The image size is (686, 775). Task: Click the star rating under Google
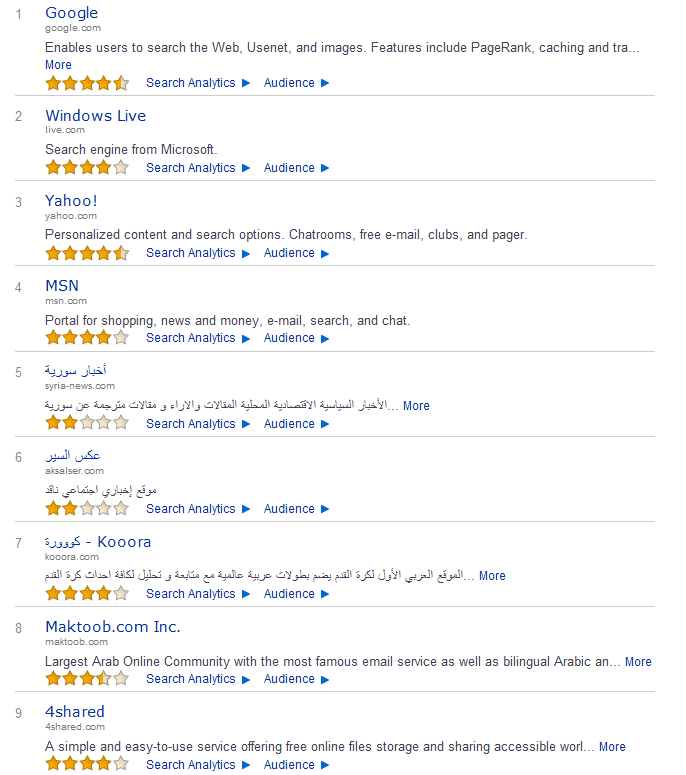[87, 83]
